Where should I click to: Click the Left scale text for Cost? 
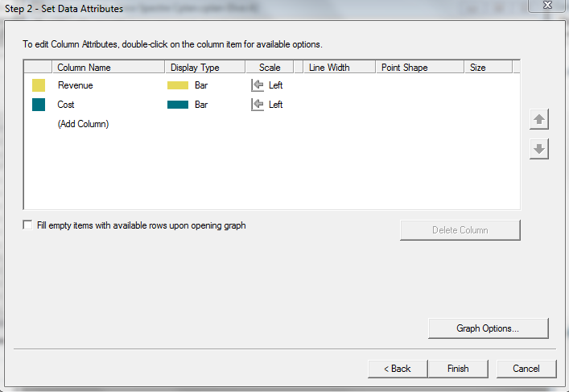pos(275,105)
